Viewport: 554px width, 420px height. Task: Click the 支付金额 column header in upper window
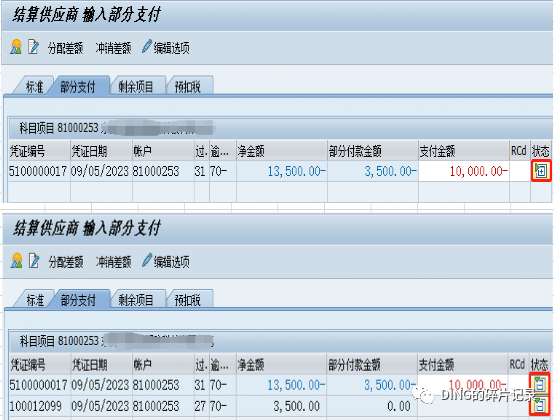click(464, 152)
